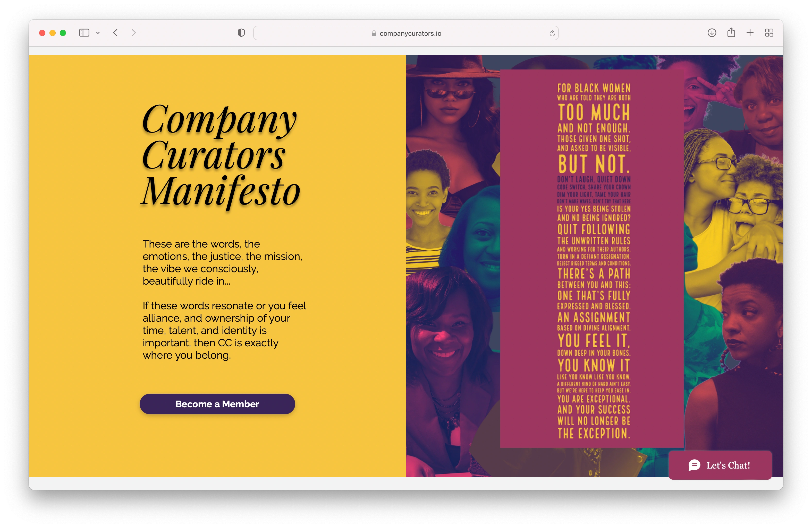Close the Safari window
The height and width of the screenshot is (528, 812).
42,33
